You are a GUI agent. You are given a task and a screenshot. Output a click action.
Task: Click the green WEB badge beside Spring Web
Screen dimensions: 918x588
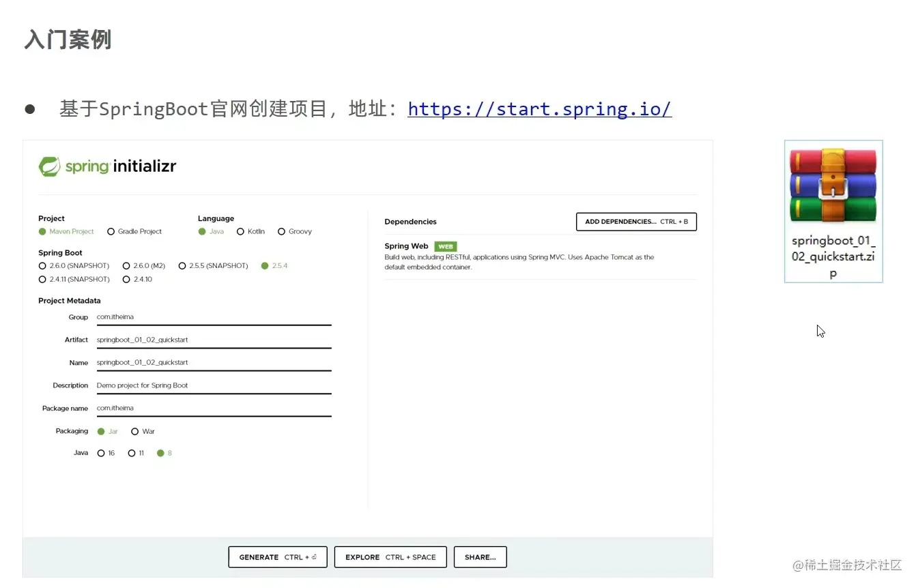click(445, 246)
